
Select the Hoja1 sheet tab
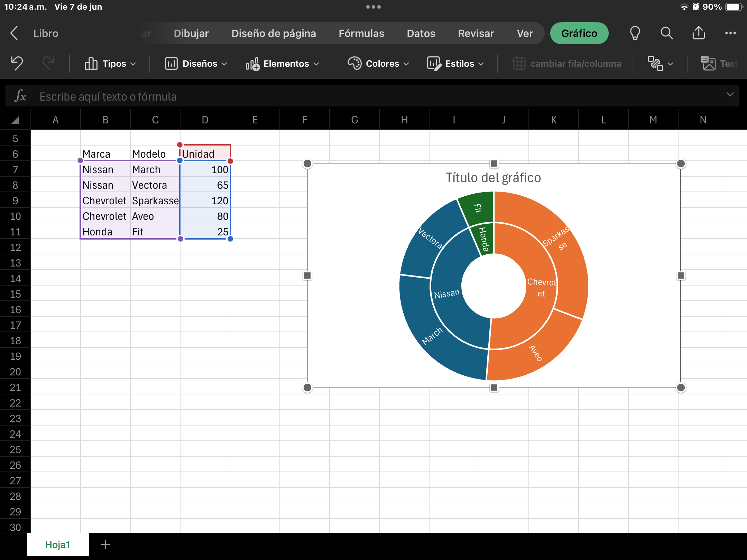coord(58,544)
